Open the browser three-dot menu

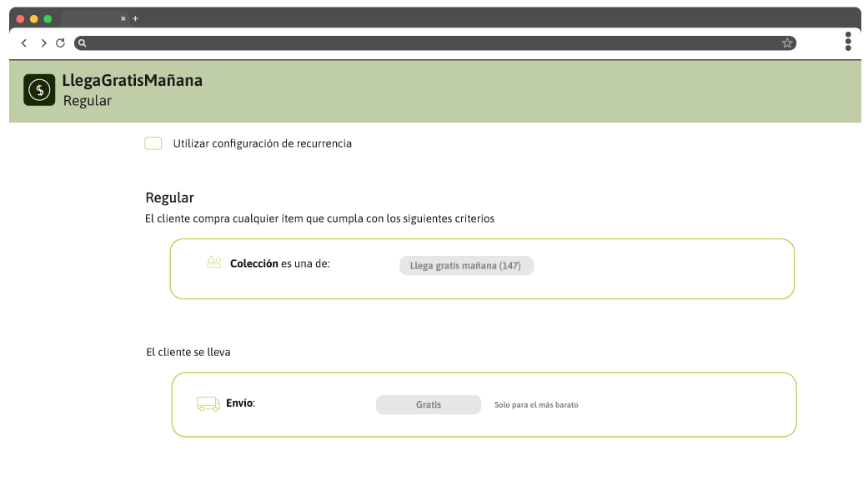coord(848,42)
